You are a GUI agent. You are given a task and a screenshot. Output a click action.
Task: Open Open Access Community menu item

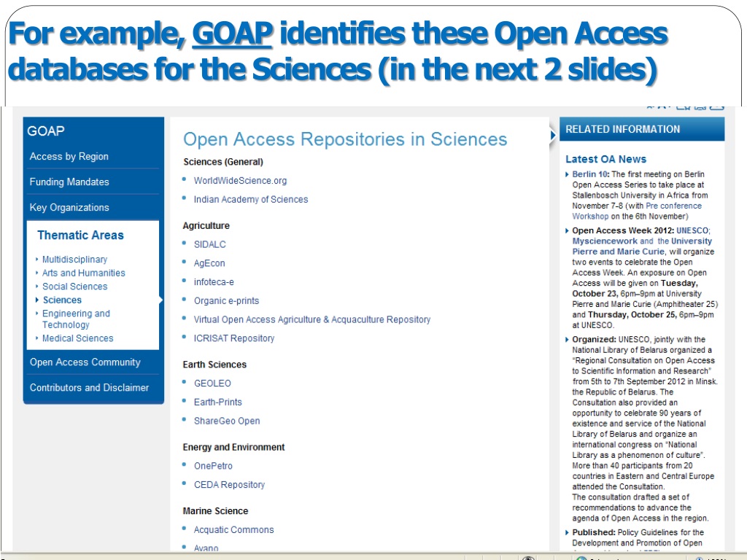click(x=85, y=362)
